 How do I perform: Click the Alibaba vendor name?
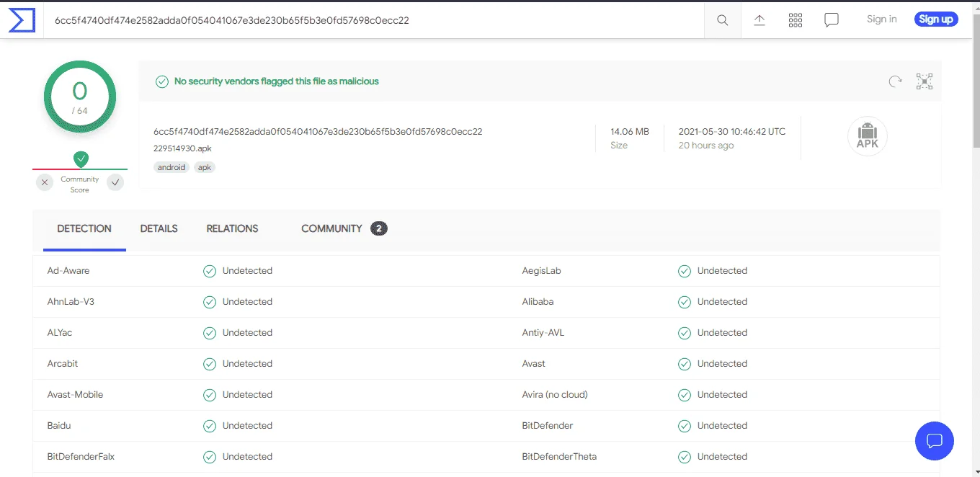pos(538,302)
